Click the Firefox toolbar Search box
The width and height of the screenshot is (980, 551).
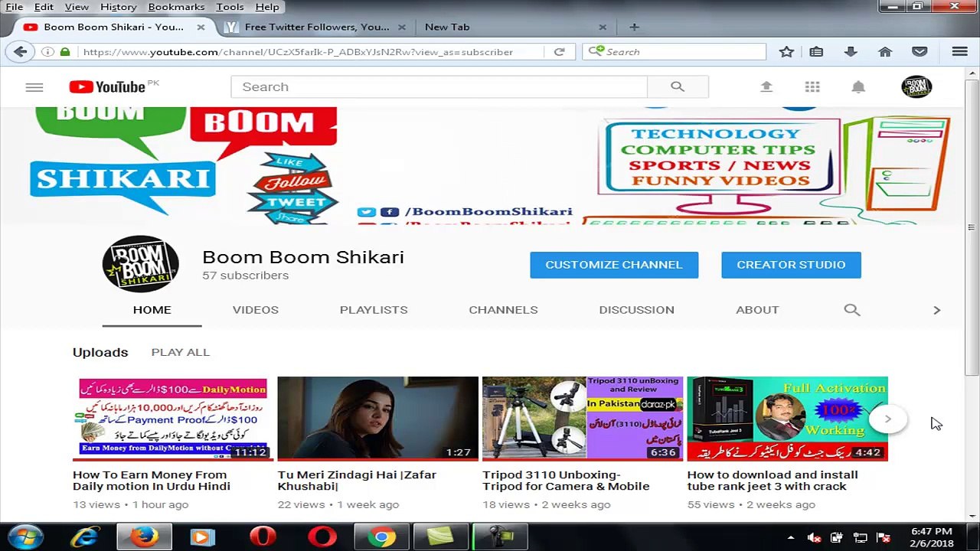point(674,52)
